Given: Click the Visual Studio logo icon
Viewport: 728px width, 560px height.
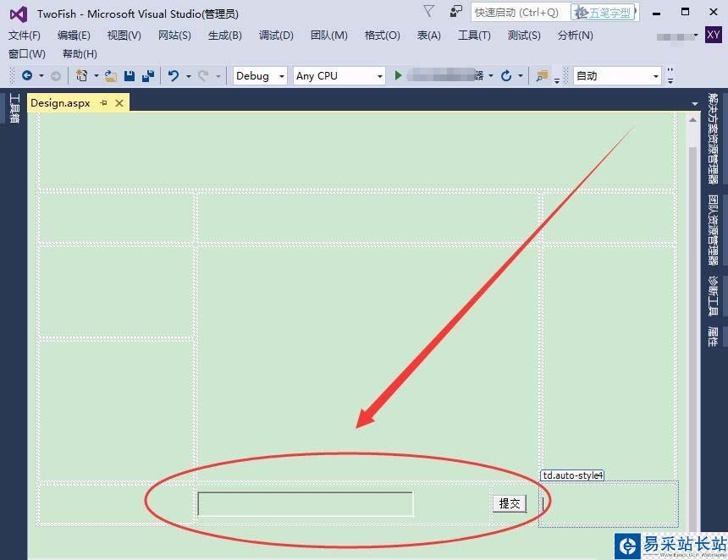Looking at the screenshot, I should (x=19, y=14).
